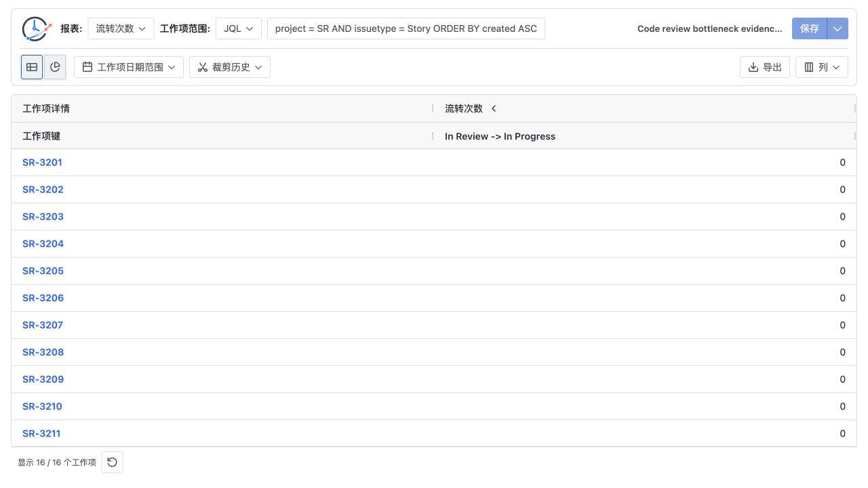Open the 列 columns dropdown
The height and width of the screenshot is (488, 868).
point(822,67)
